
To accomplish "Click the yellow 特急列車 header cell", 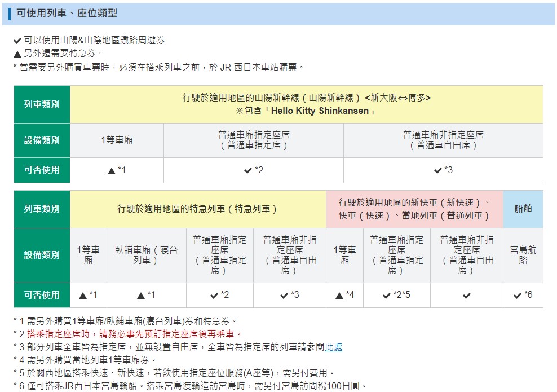I will click(x=197, y=209).
